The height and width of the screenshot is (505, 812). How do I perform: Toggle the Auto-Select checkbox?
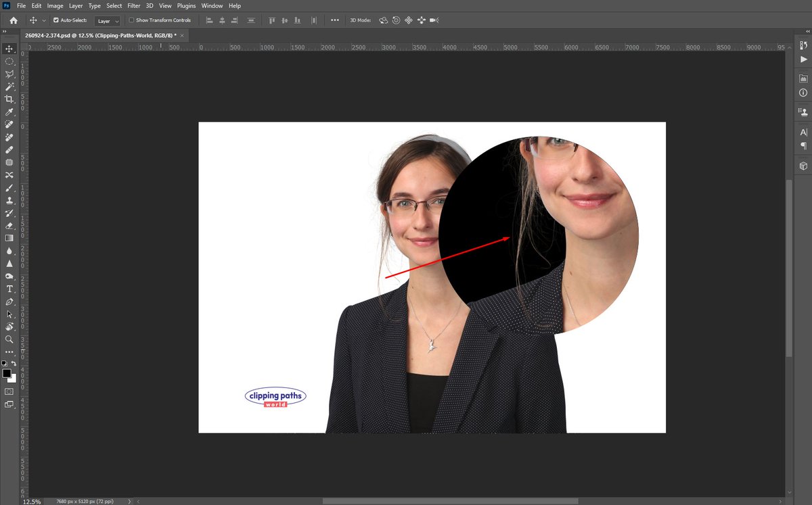56,20
